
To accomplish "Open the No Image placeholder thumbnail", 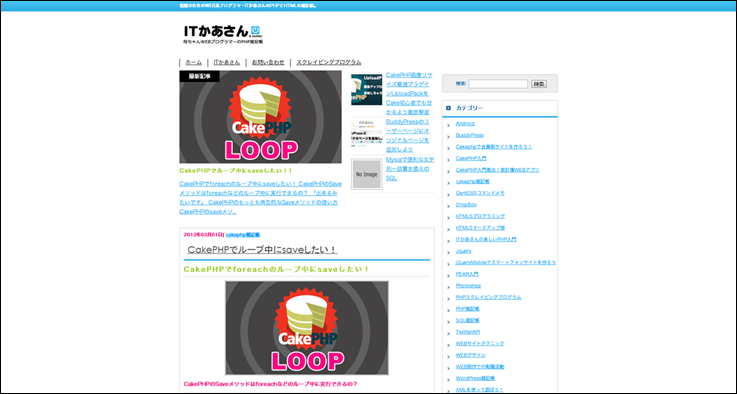I will [367, 174].
